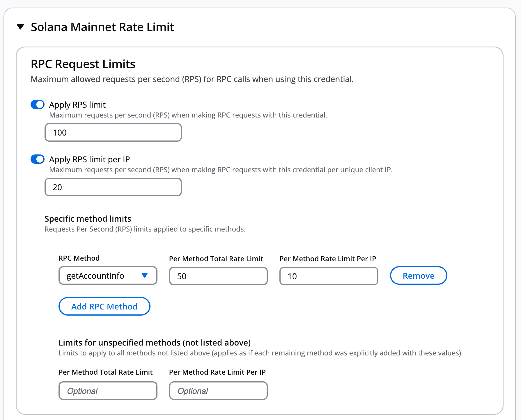
Task: Select the RPS limit field showing 100
Action: pyautogui.click(x=113, y=132)
